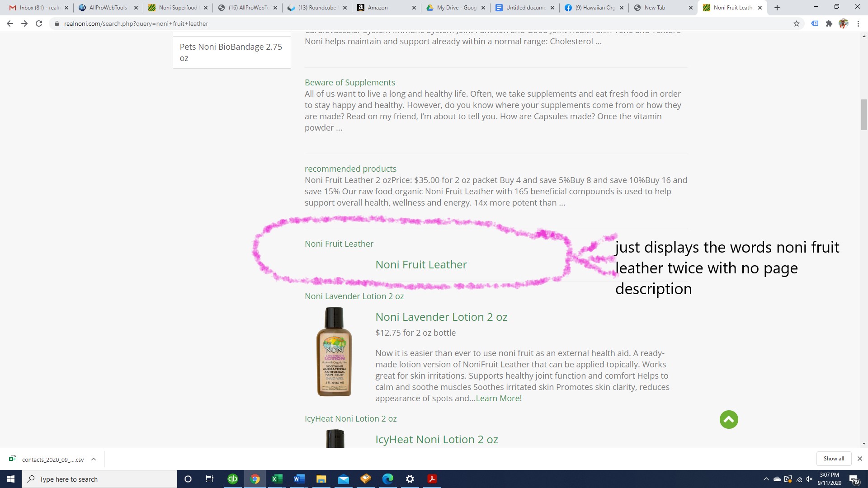Click the address bar URL
The image size is (868, 488).
pos(136,23)
